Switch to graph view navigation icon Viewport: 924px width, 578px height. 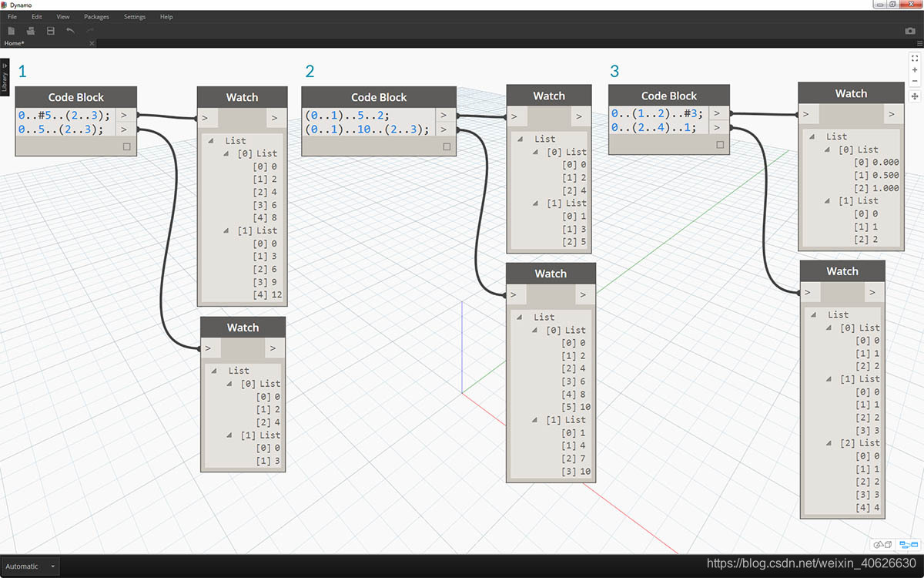click(x=909, y=545)
